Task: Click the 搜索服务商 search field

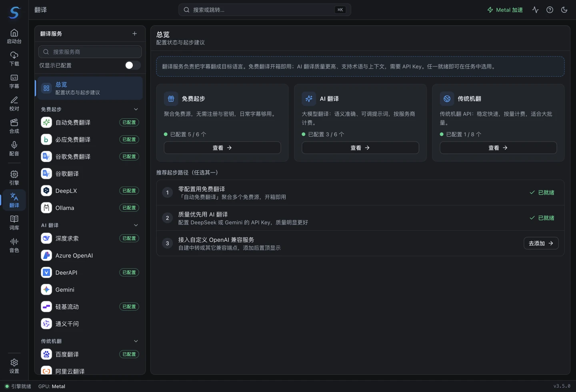Action: 90,52
